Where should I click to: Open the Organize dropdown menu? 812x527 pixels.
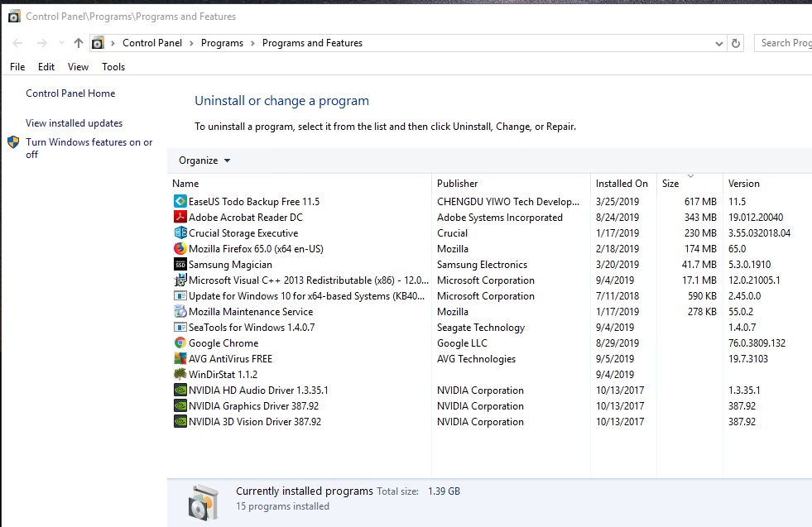[x=204, y=160]
